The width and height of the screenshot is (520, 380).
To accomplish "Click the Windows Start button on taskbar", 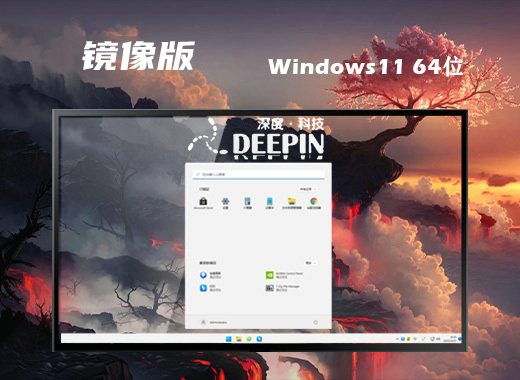I will click(x=229, y=339).
